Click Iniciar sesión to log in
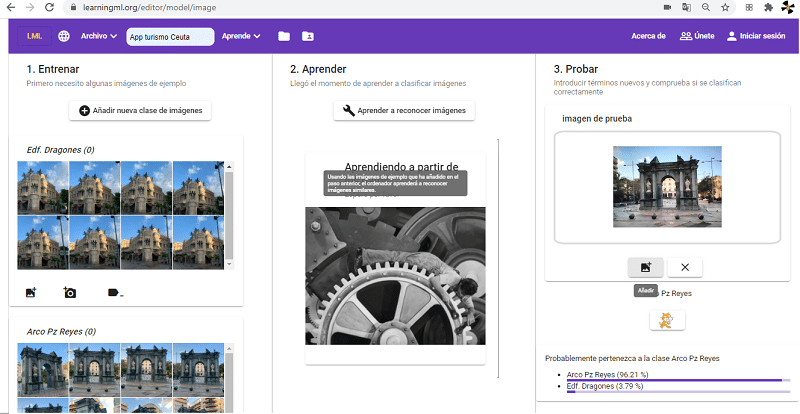The image size is (800, 414). pyautogui.click(x=756, y=36)
